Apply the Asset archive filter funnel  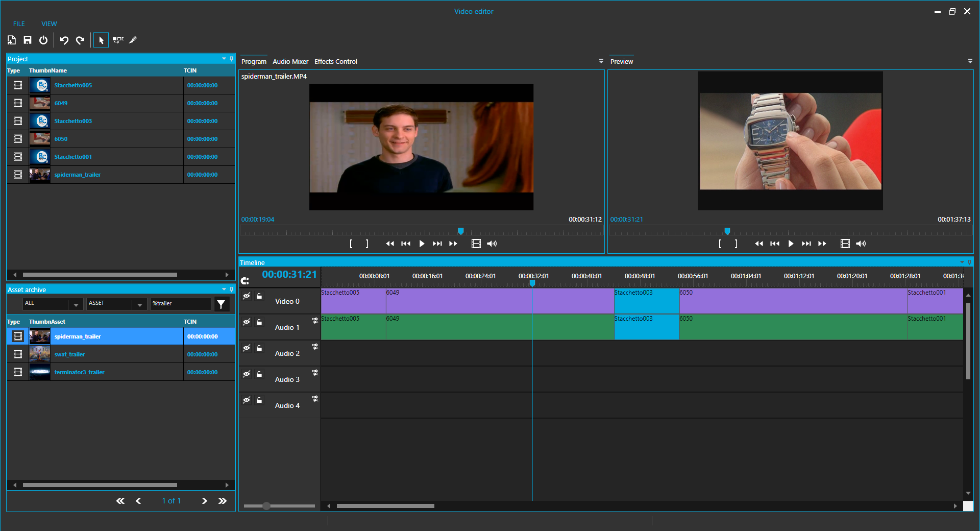coord(221,304)
